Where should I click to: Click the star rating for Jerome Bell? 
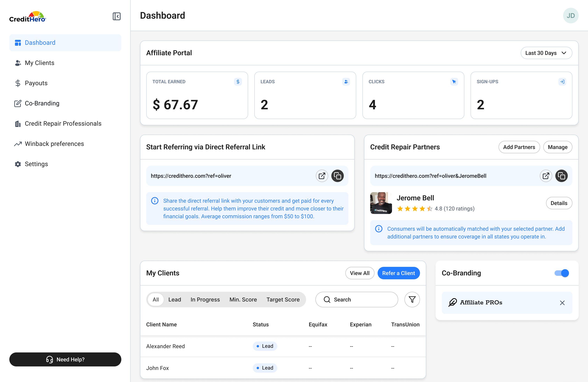415,209
